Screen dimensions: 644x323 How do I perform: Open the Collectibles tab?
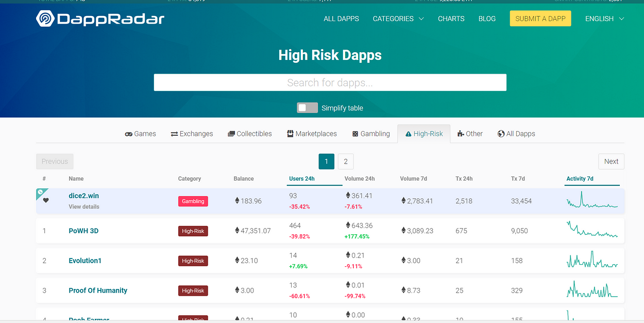point(250,134)
